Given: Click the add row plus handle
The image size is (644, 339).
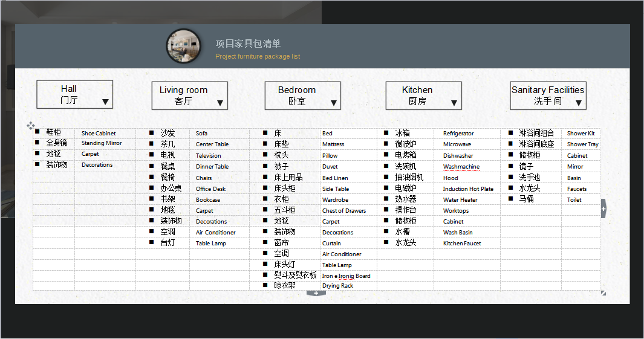Looking at the screenshot, I should click(x=316, y=293).
